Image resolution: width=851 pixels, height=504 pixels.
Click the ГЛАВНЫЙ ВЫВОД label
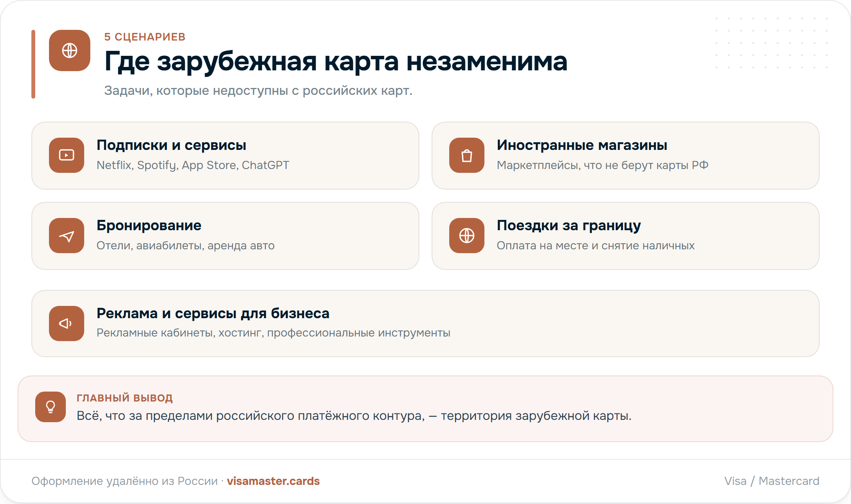pyautogui.click(x=125, y=398)
